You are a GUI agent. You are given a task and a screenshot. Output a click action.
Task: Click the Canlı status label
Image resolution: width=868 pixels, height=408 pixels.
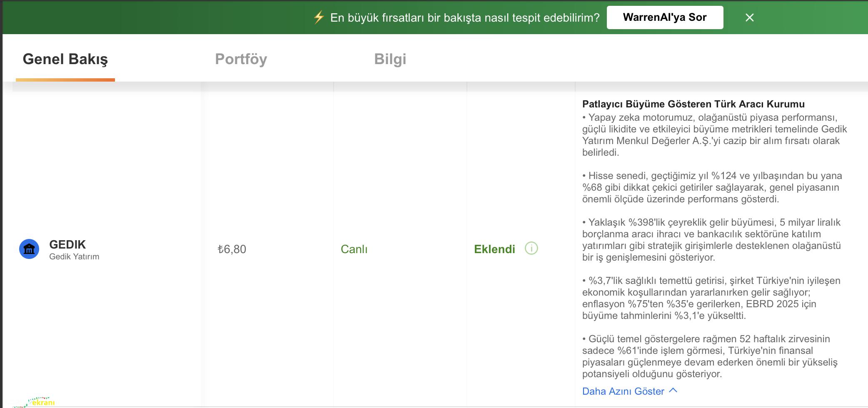tap(354, 249)
